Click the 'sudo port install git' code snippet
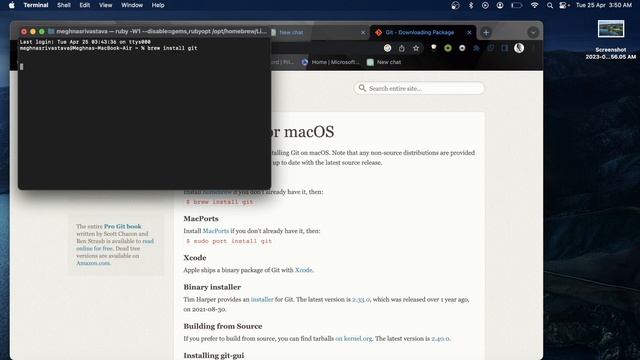 (229, 241)
